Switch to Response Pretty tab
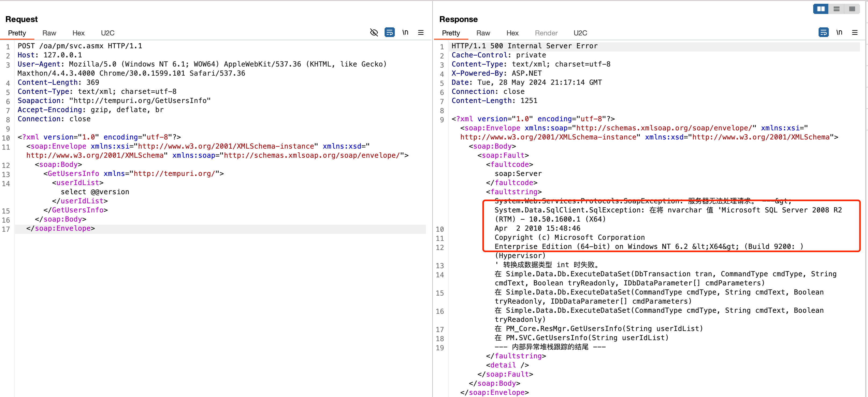 [451, 33]
